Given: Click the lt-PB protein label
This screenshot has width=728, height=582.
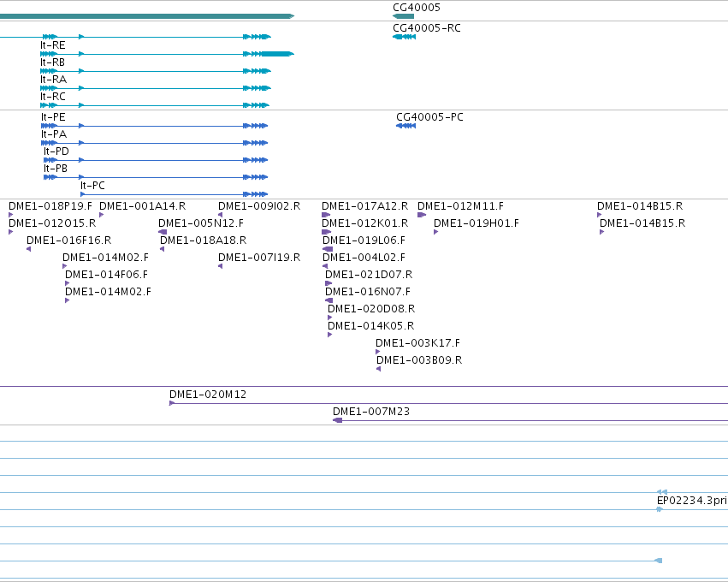Looking at the screenshot, I should pos(56,169).
